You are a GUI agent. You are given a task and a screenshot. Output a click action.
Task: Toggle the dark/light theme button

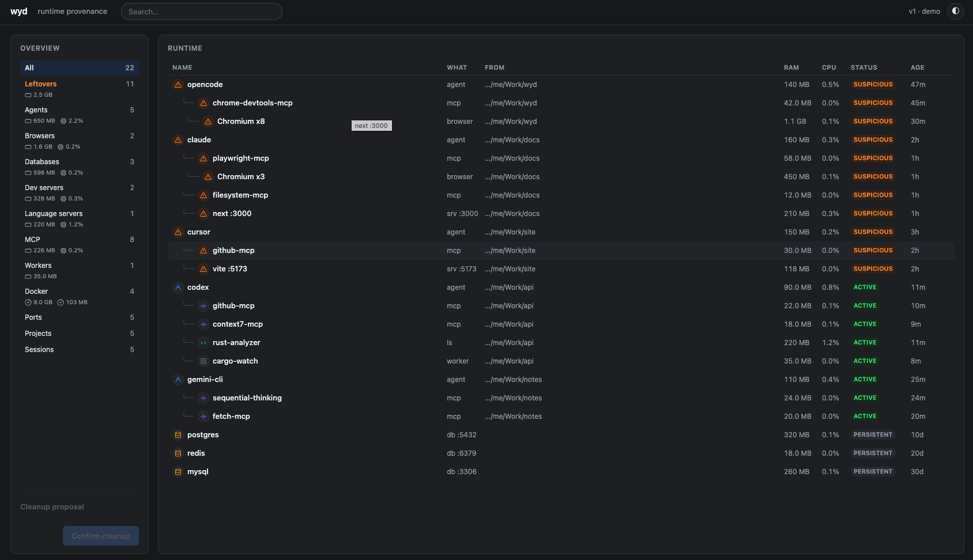click(x=956, y=11)
